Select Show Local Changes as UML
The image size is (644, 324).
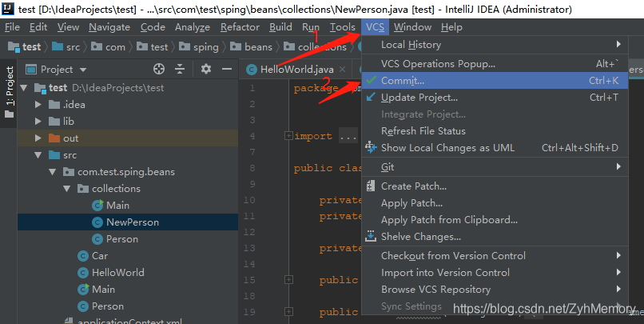coord(495,148)
